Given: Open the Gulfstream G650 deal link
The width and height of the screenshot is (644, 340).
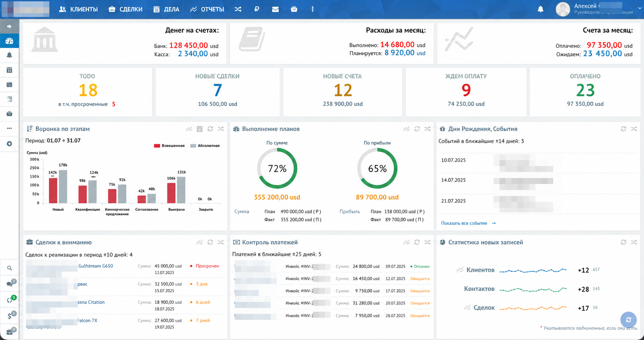Looking at the screenshot, I should [95, 266].
